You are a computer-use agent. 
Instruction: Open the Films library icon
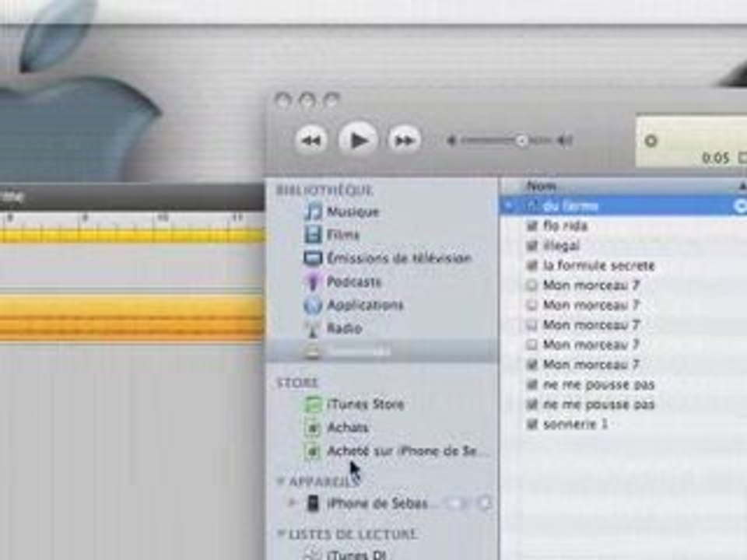313,235
